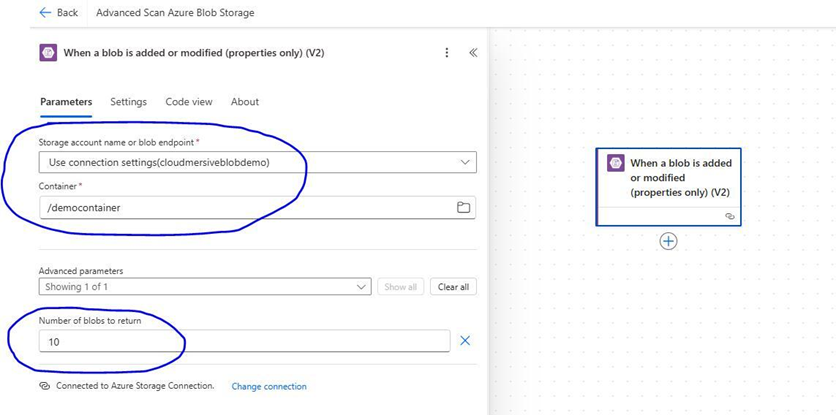Open the Code view tab
836x415 pixels.
click(x=189, y=102)
